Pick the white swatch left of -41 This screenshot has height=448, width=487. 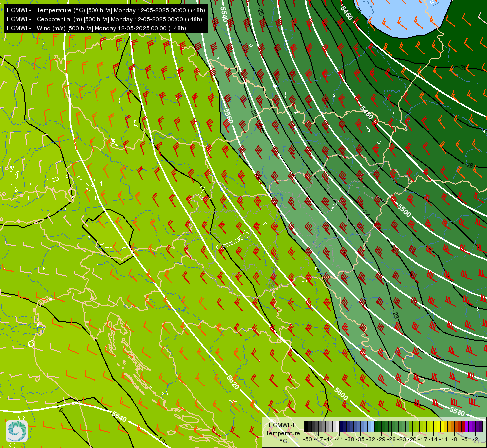(338, 426)
